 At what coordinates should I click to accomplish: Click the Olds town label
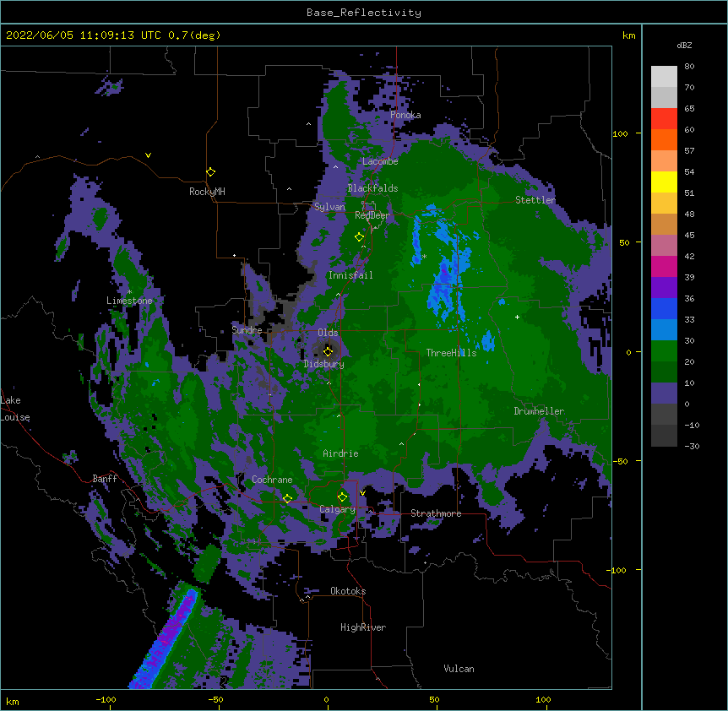click(328, 333)
